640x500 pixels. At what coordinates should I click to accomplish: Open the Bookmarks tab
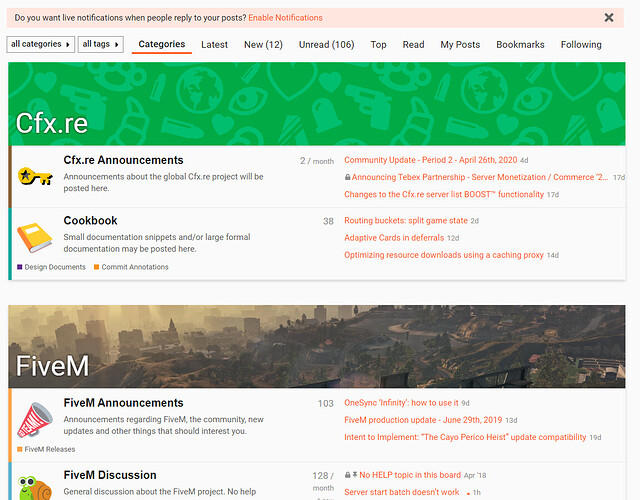(520, 44)
